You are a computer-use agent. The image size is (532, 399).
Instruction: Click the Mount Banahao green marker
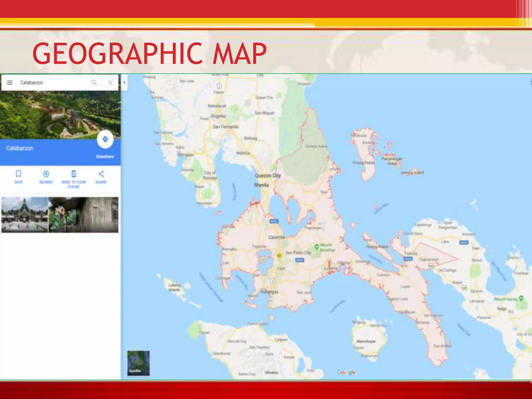click(x=317, y=247)
